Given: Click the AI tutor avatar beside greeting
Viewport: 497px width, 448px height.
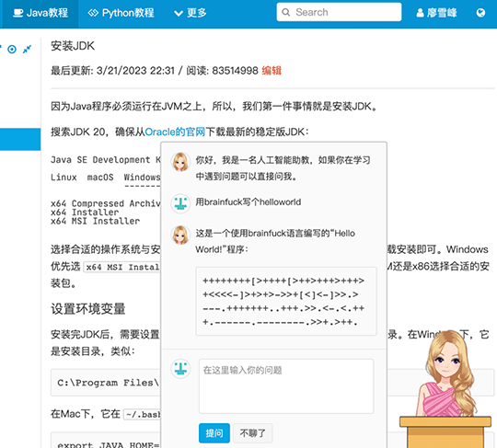Looking at the screenshot, I should click(x=180, y=162).
